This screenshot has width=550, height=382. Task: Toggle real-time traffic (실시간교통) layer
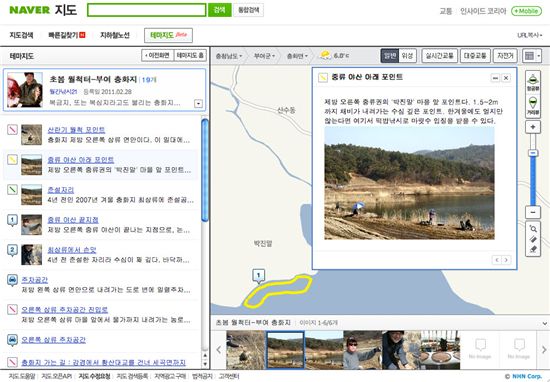click(439, 56)
